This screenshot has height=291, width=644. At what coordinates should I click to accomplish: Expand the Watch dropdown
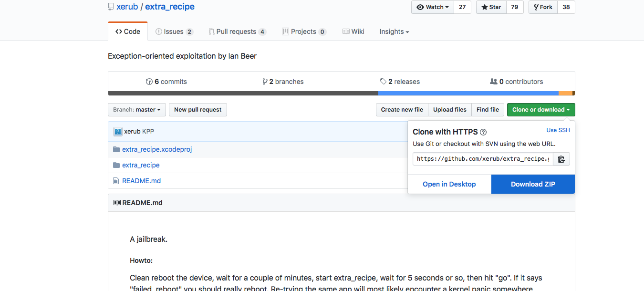tap(433, 7)
